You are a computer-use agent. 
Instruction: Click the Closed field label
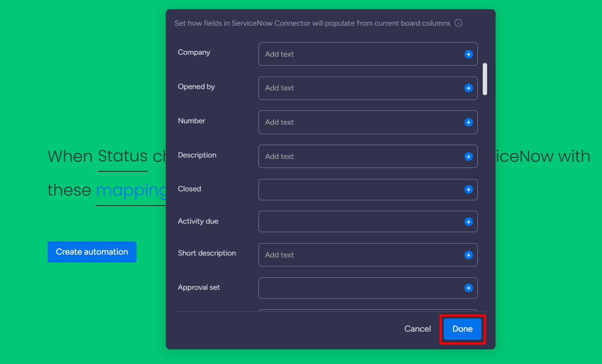189,189
